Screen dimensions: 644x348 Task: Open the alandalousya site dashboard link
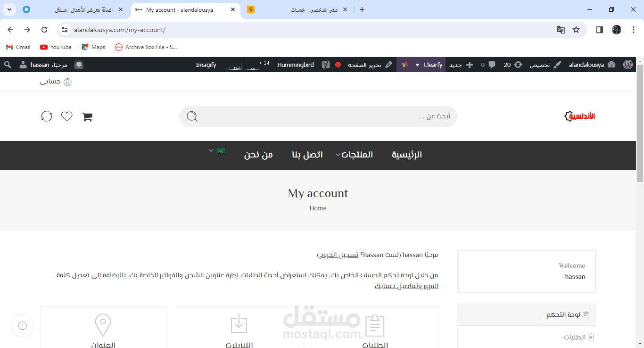[x=592, y=65]
